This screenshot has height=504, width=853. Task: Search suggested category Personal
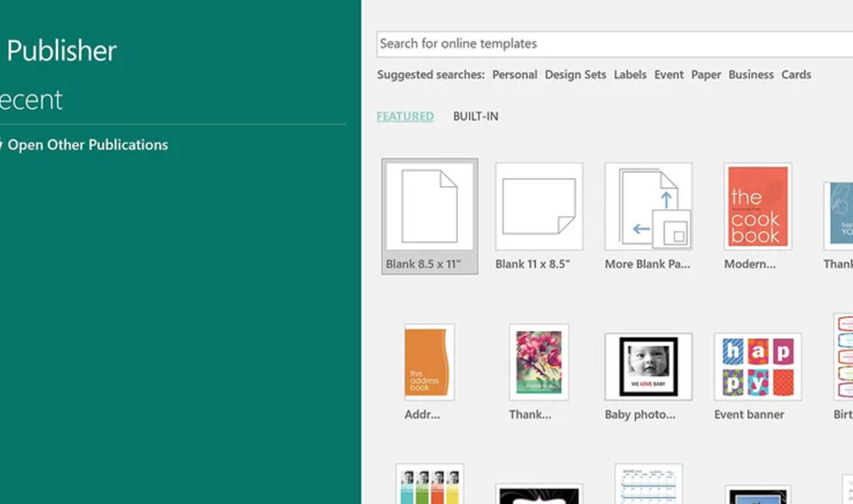[515, 74]
